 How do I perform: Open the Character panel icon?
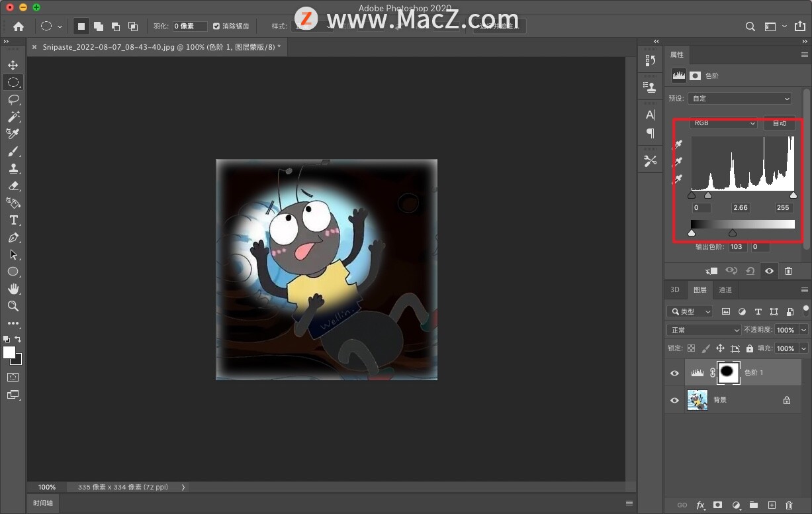pyautogui.click(x=650, y=115)
